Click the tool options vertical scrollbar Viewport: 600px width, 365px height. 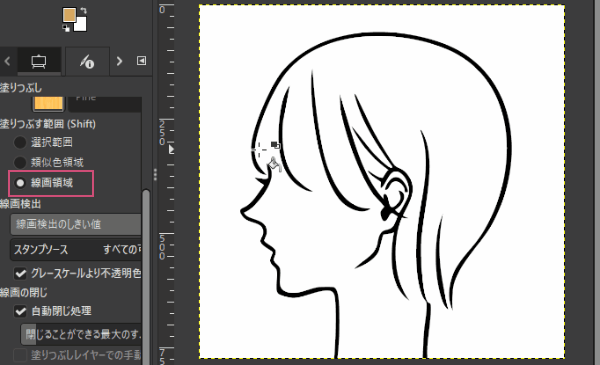pos(146,277)
